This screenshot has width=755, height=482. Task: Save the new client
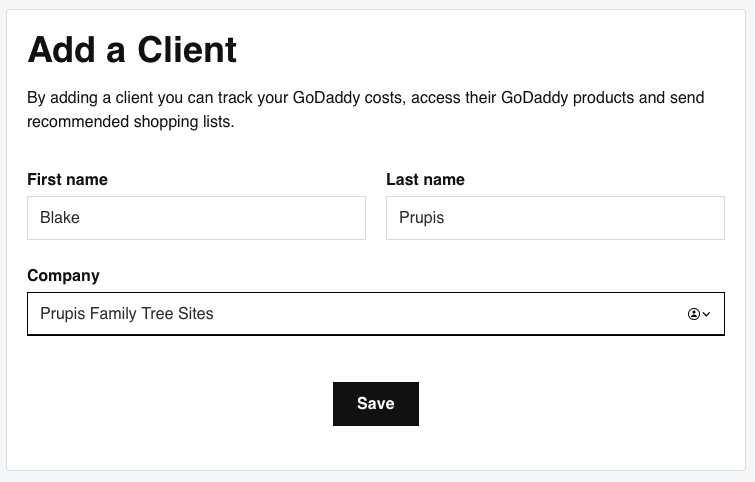pyautogui.click(x=375, y=404)
